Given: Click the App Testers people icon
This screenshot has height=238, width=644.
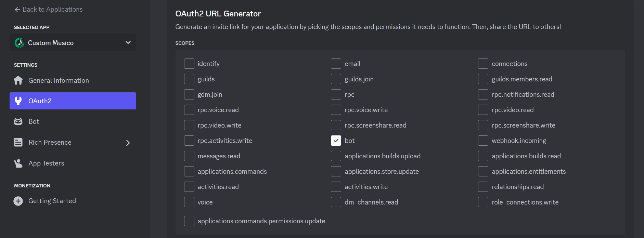Looking at the screenshot, I should [x=18, y=163].
